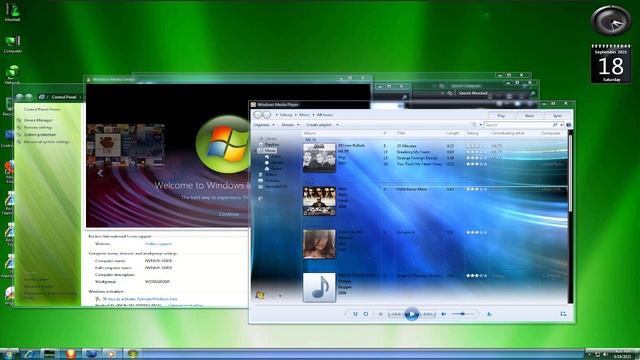Screen dimensions: 640x360
Task: Click the Media Player back navigation arrow
Action: [x=258, y=115]
